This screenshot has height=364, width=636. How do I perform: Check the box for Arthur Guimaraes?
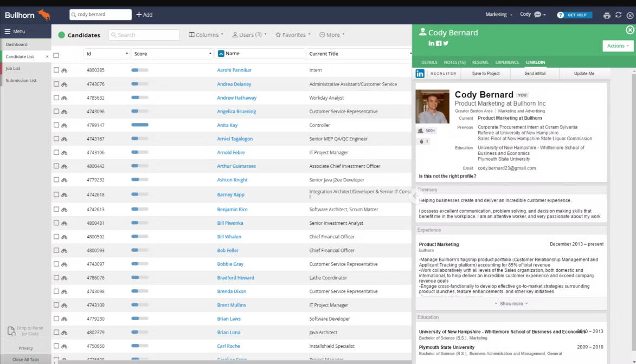tap(56, 166)
